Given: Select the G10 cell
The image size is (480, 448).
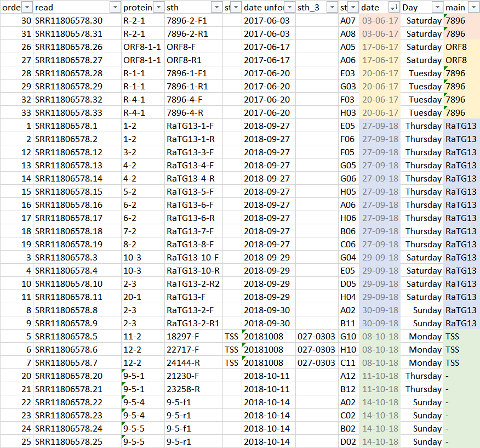Looking at the screenshot, I should (x=348, y=337).
